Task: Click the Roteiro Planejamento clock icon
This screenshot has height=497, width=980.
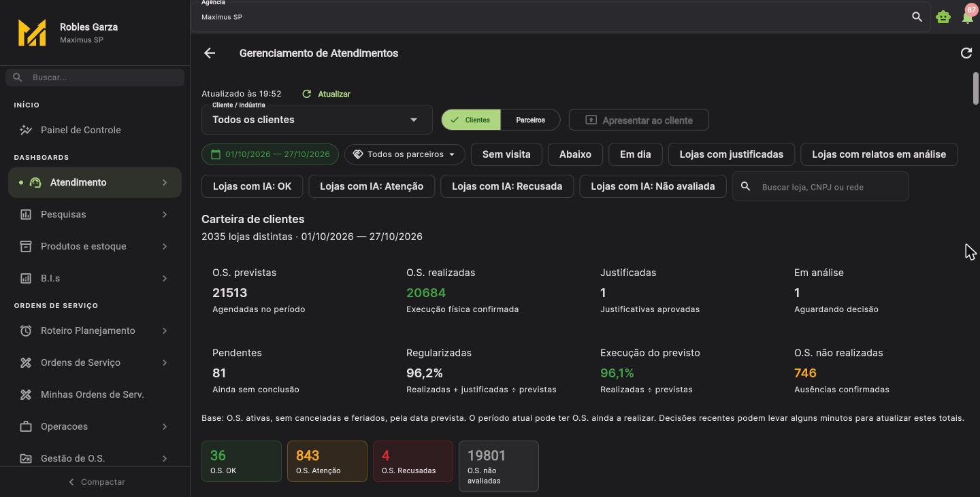Action: (26, 330)
